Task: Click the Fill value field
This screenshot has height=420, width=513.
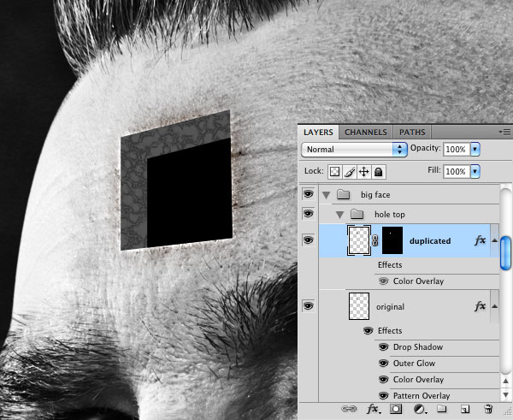Action: [x=457, y=171]
